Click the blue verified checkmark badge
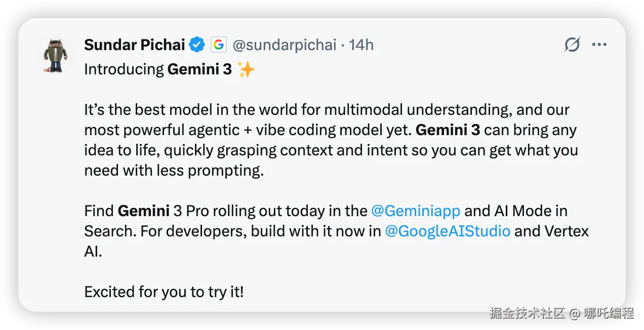This screenshot has width=644, height=330. 197,45
